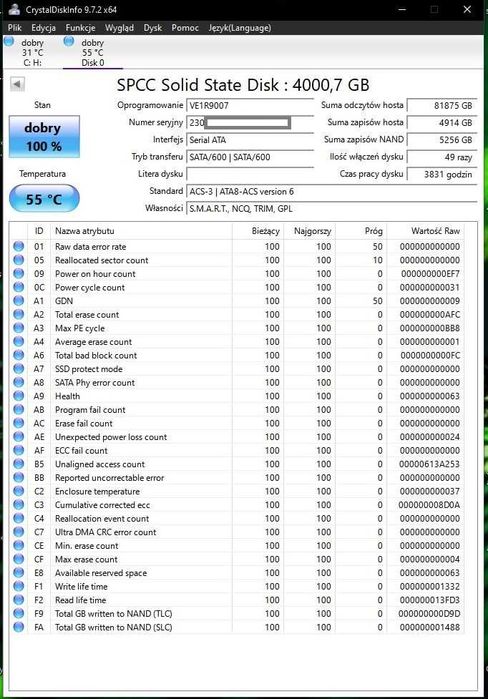The width and height of the screenshot is (488, 699).
Task: Click the firmware field VE1R9007
Action: coord(250,106)
